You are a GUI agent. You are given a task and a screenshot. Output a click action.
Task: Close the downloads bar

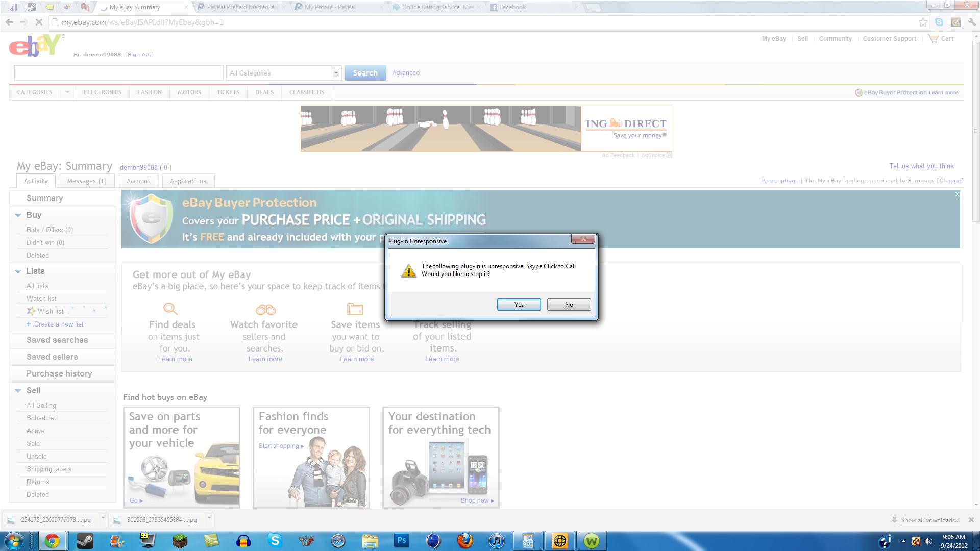[971, 520]
